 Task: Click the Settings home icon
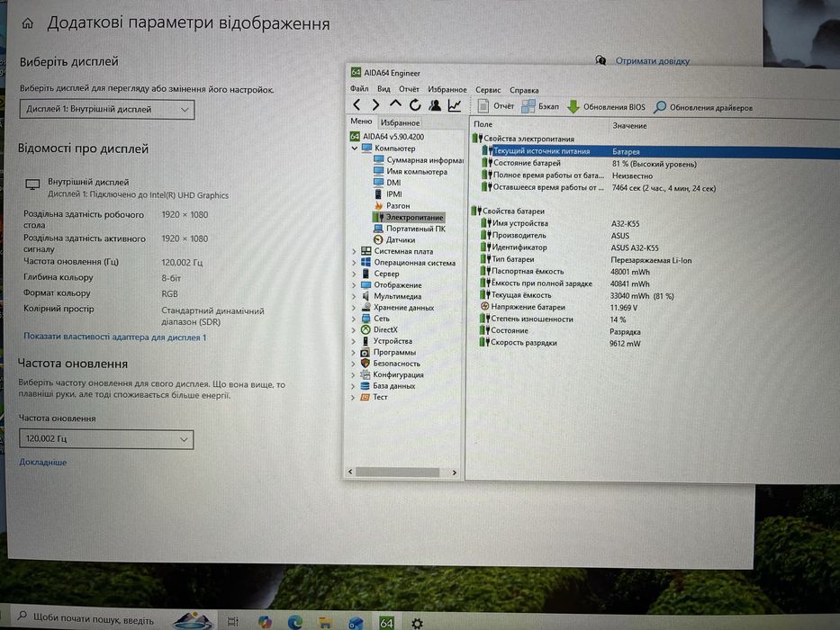tap(27, 23)
